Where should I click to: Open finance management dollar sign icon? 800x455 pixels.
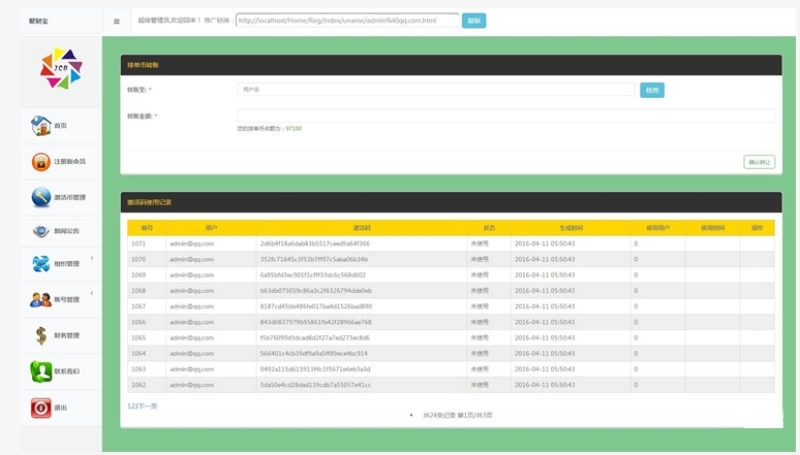click(41, 336)
